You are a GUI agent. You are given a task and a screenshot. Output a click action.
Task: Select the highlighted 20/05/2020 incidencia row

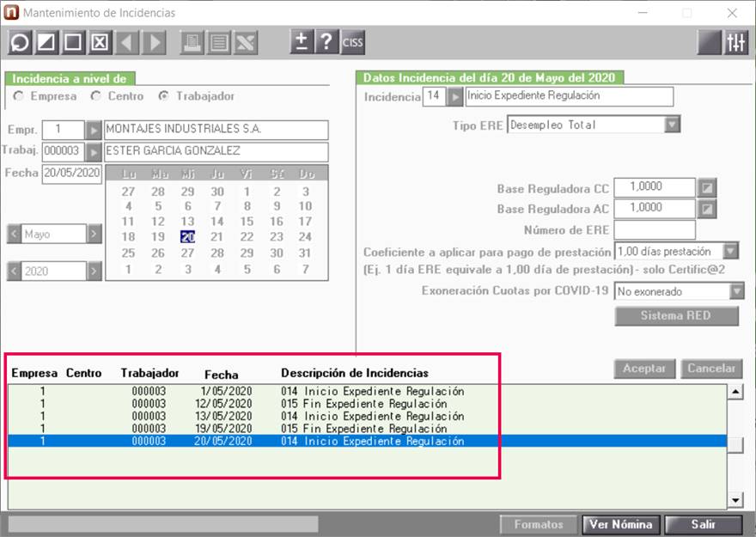pyautogui.click(x=367, y=441)
